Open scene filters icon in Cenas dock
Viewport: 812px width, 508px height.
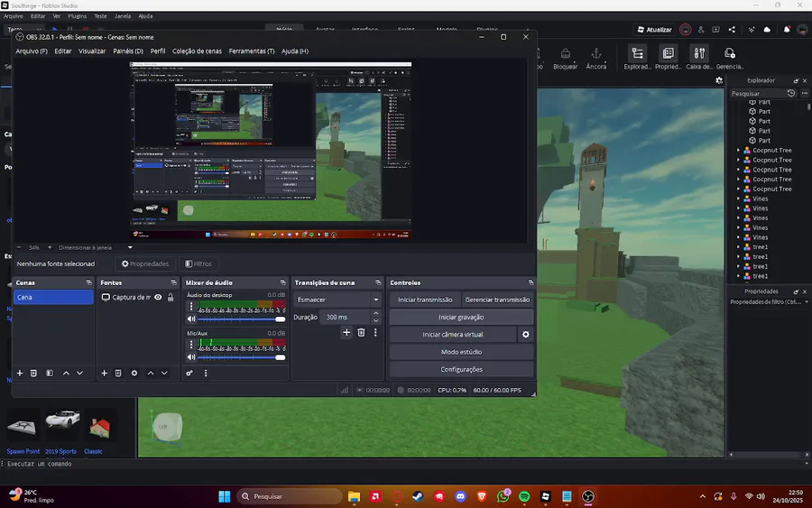click(50, 373)
